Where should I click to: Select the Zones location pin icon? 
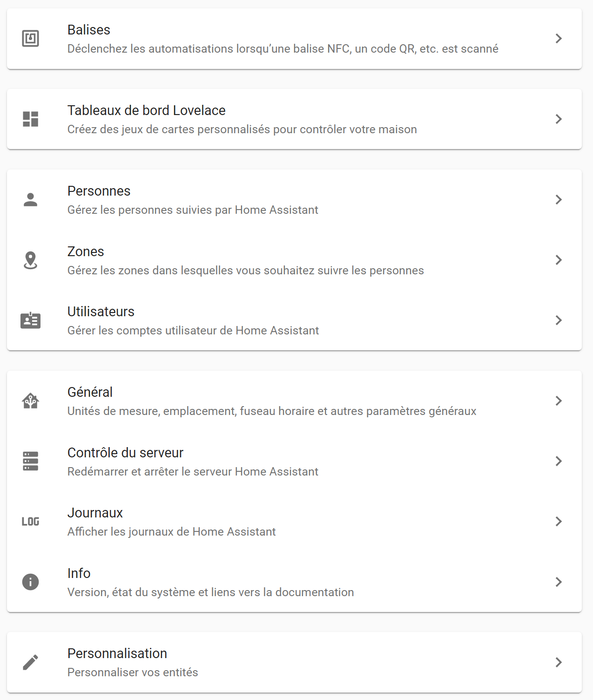coord(30,260)
